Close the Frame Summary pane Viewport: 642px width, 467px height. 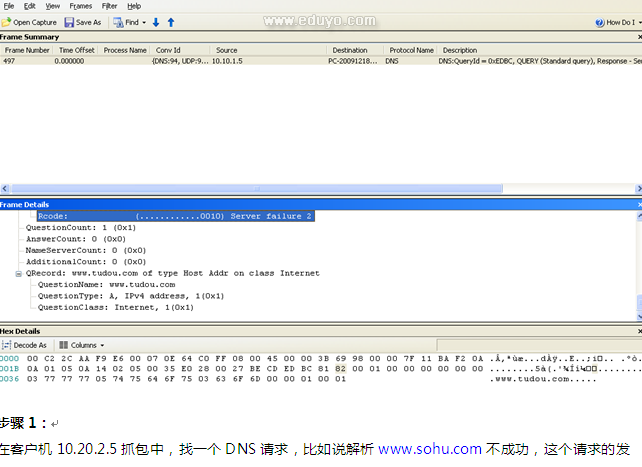[637, 37]
